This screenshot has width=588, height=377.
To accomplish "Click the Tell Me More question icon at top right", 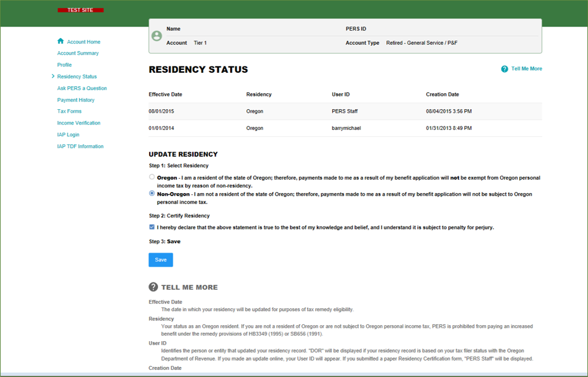I will (504, 69).
